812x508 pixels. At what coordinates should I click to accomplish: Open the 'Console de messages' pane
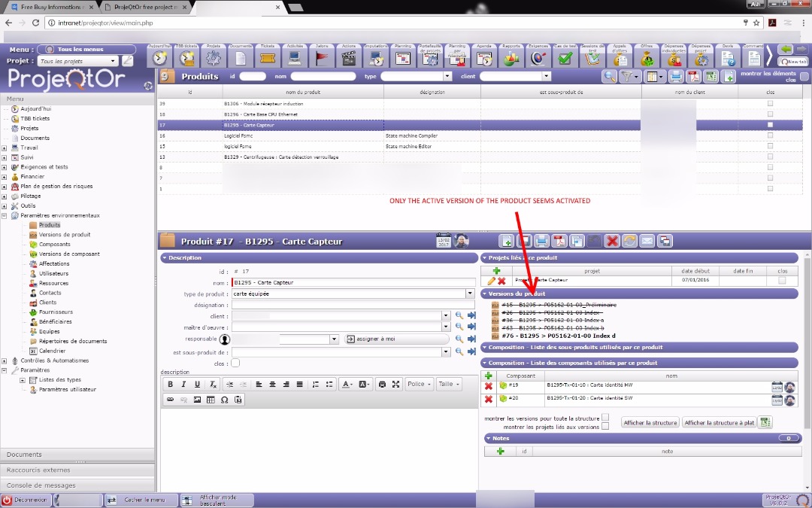tap(77, 485)
